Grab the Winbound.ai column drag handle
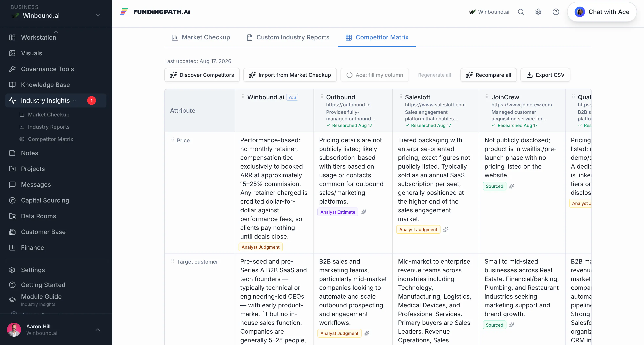The height and width of the screenshot is (345, 644). click(243, 97)
